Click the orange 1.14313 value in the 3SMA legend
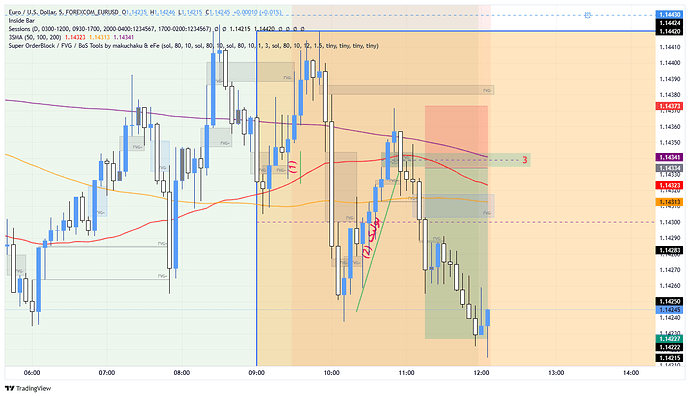Screen dimensions: 690x396 pyautogui.click(x=99, y=37)
